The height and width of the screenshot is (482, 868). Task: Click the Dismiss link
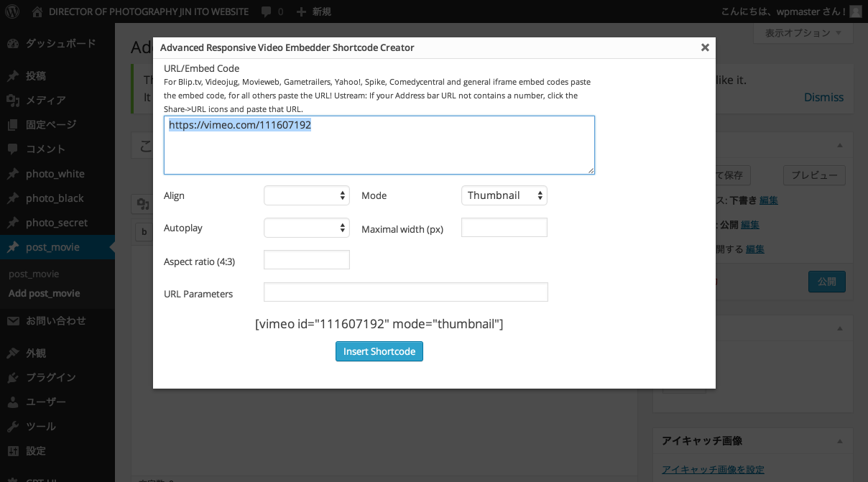pyautogui.click(x=823, y=98)
